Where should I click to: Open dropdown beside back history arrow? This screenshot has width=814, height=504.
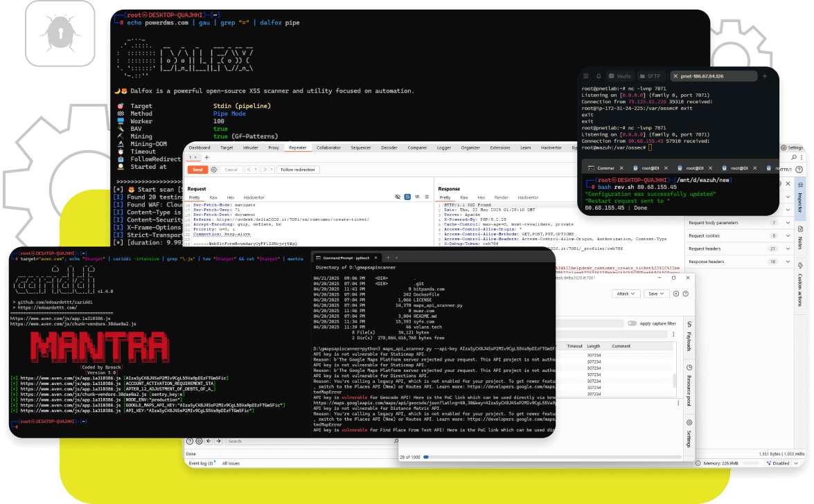[256, 170]
